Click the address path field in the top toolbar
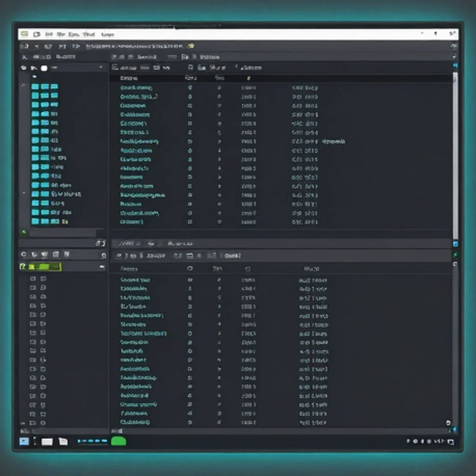This screenshot has height=476, width=476. [x=134, y=46]
